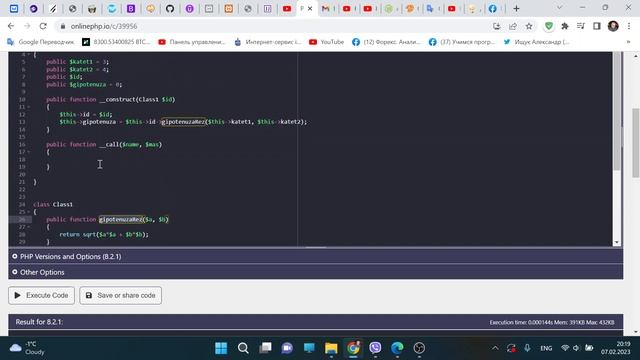The image size is (640, 360).
Task: Expand PHP Versions and Options (8.2.1)
Action: 316,256
